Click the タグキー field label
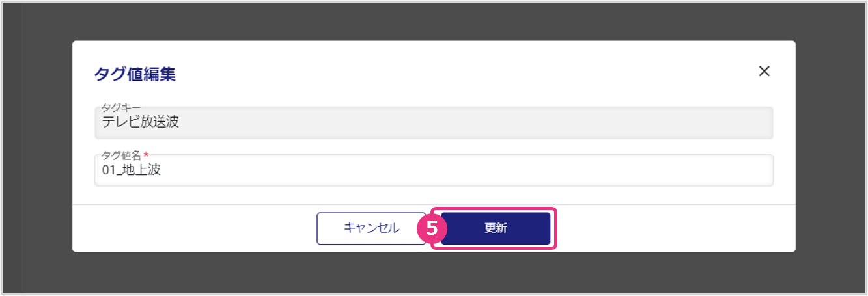 pyautogui.click(x=121, y=107)
